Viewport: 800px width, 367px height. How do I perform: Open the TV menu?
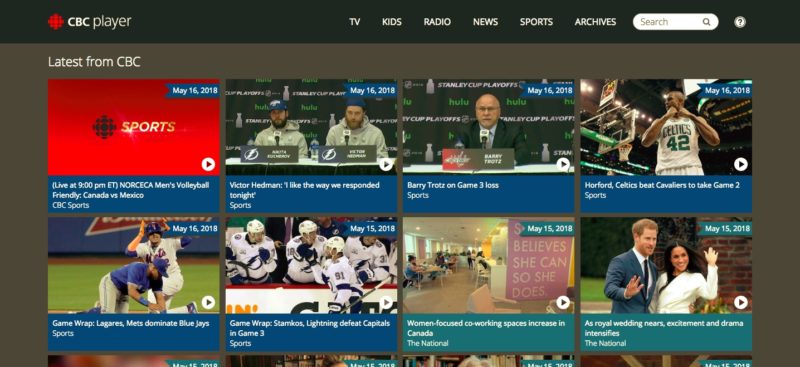[x=355, y=22]
